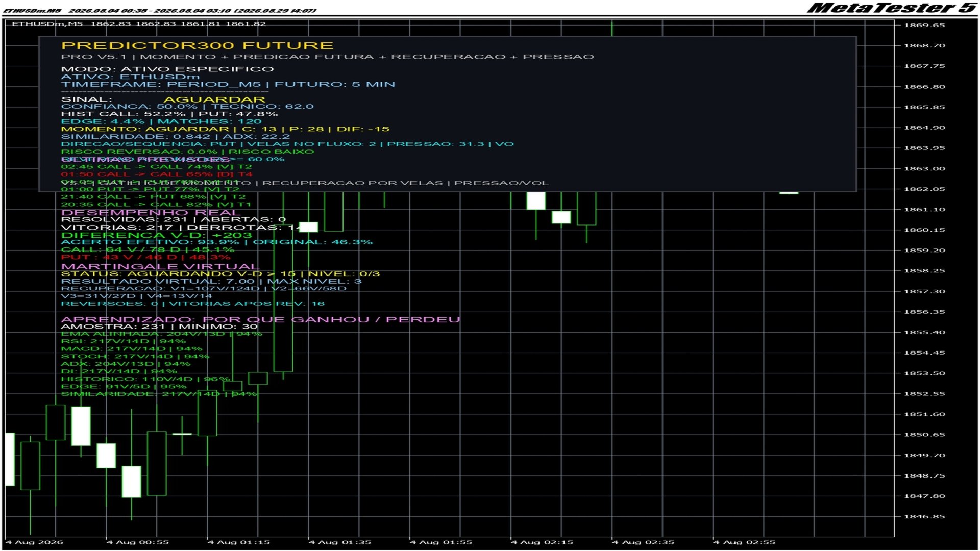
Task: Click the ETHUSDm.M5 date range caption
Action: [160, 10]
